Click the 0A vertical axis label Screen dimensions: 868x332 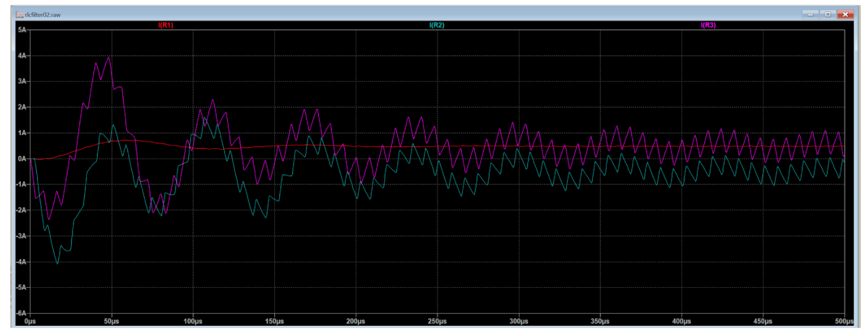click(x=21, y=159)
